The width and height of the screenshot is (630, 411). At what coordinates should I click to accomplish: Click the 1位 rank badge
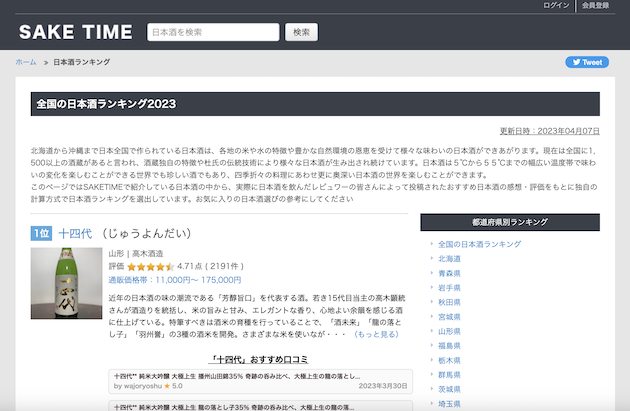41,233
